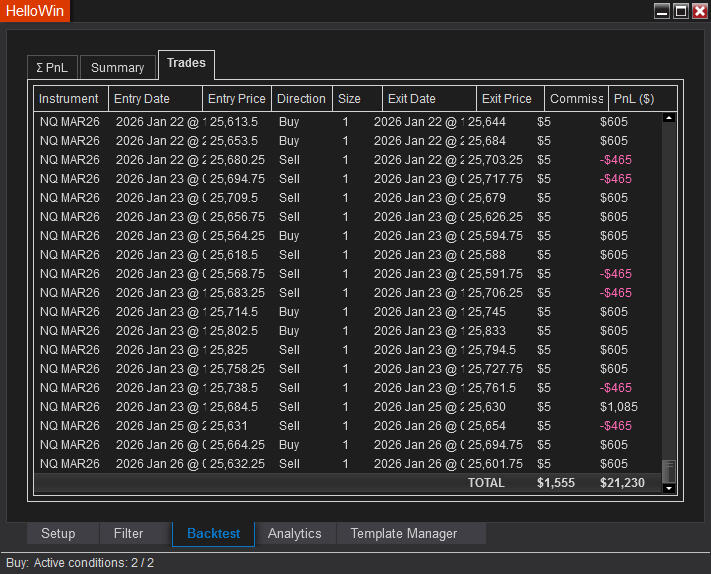The height and width of the screenshot is (574, 711).
Task: Open the Setup tab
Action: coord(58,534)
